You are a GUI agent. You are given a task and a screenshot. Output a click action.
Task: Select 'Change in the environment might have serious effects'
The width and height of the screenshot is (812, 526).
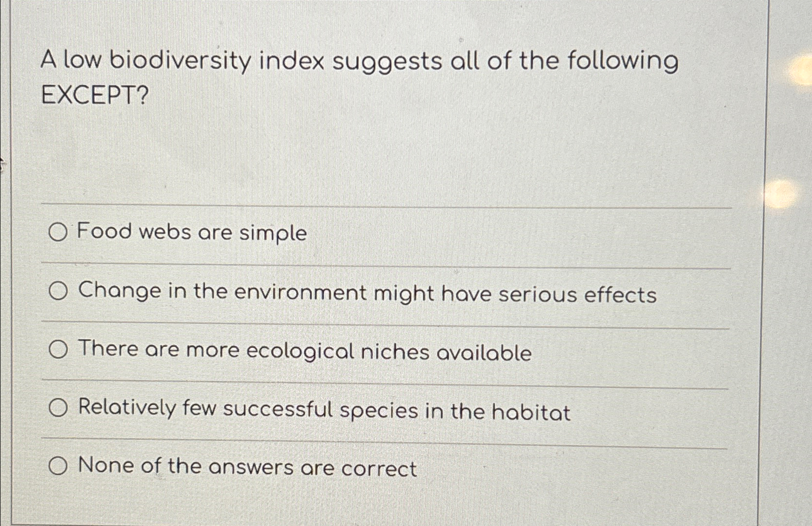pyautogui.click(x=59, y=292)
